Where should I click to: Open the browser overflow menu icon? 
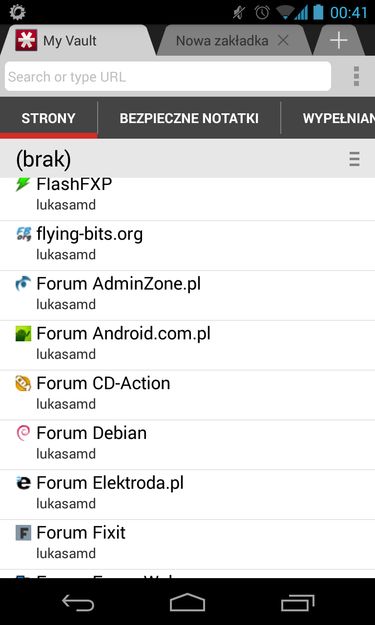click(x=356, y=76)
